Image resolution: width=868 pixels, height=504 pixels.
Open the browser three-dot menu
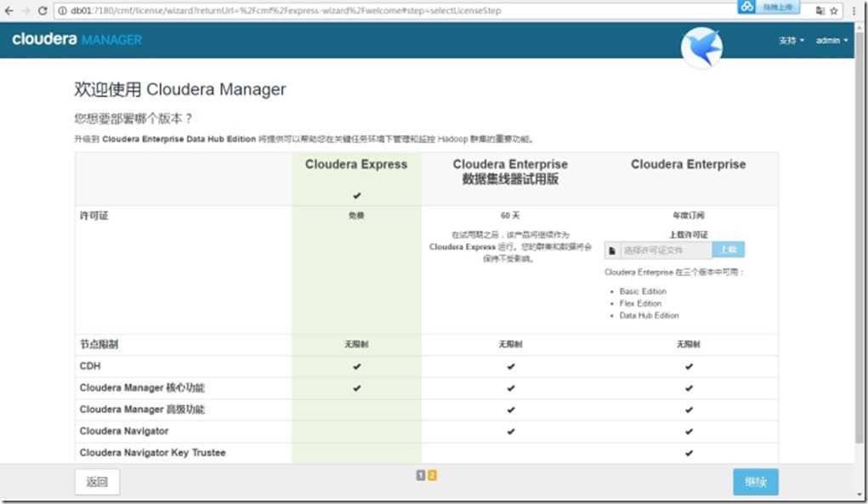[x=854, y=10]
